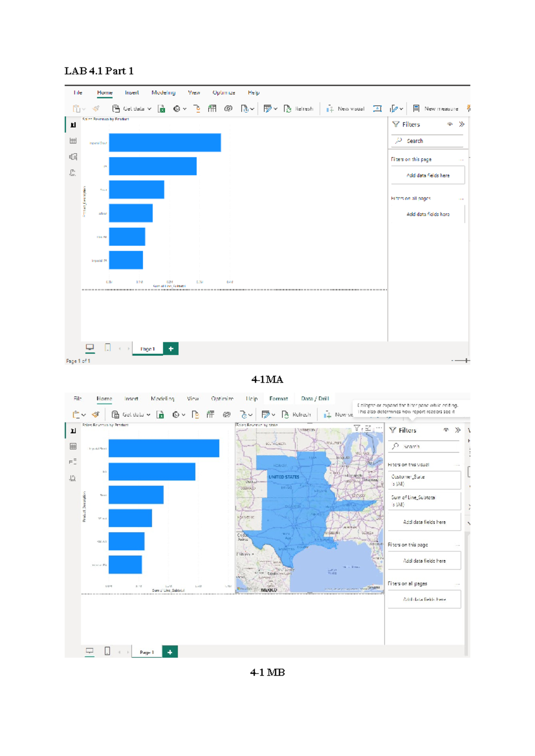Open Model view icon in 4-1MA sidebar
Image resolution: width=535 pixels, height=756 pixels.
[73, 157]
